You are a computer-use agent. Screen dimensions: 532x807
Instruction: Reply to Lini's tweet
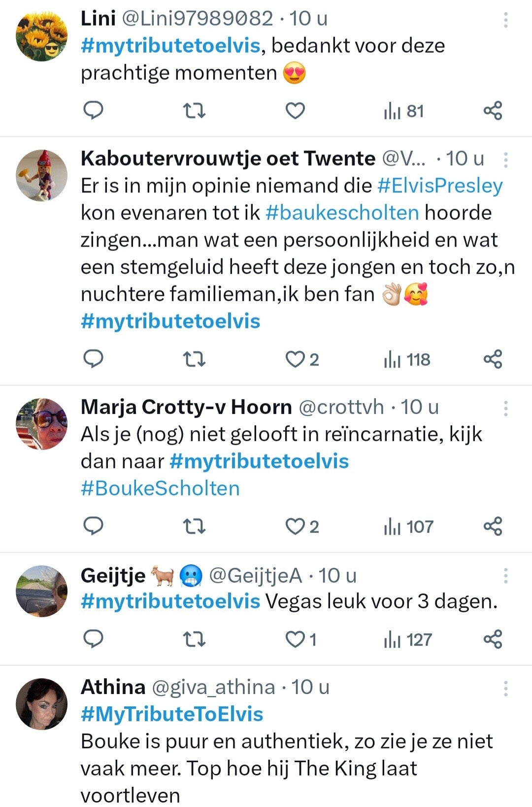pyautogui.click(x=93, y=110)
